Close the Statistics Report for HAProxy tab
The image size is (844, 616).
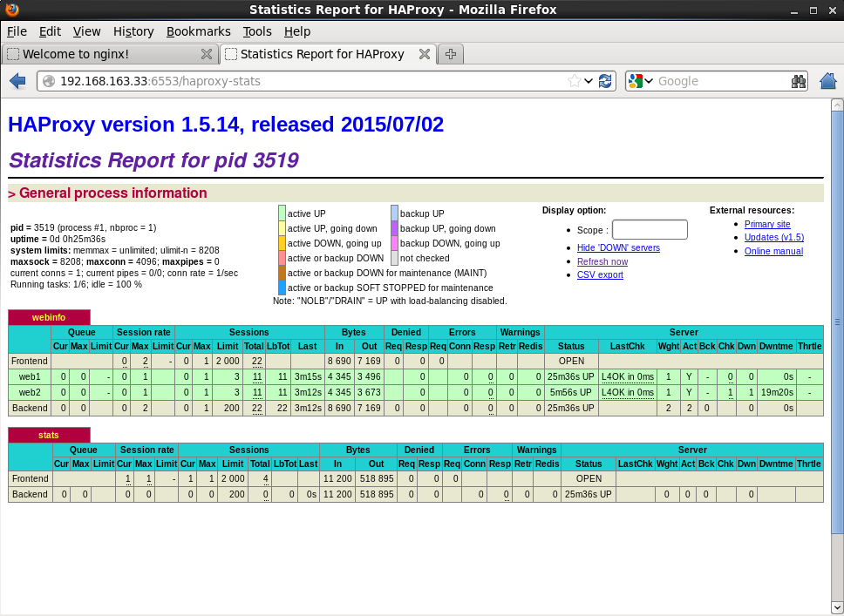(425, 54)
